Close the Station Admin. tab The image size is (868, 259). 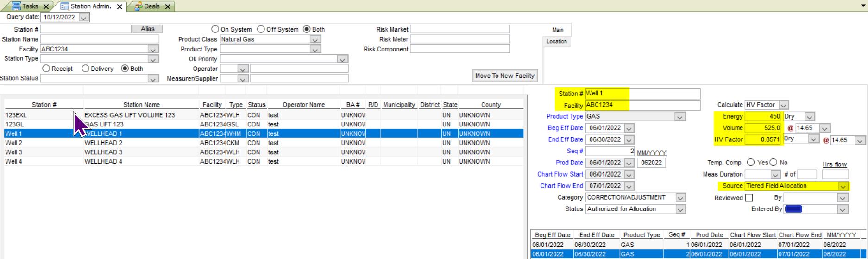120,6
